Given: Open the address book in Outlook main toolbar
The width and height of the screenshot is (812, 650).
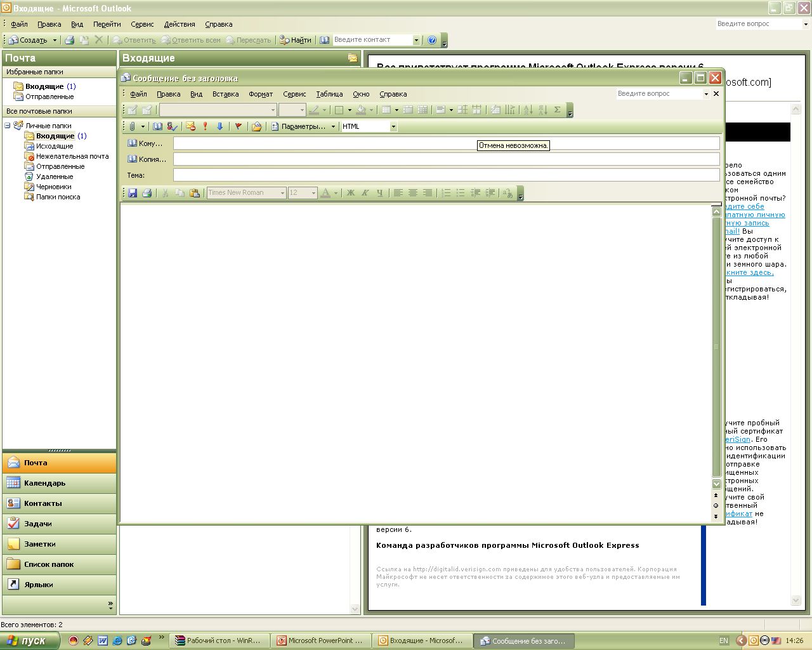Looking at the screenshot, I should 324,40.
